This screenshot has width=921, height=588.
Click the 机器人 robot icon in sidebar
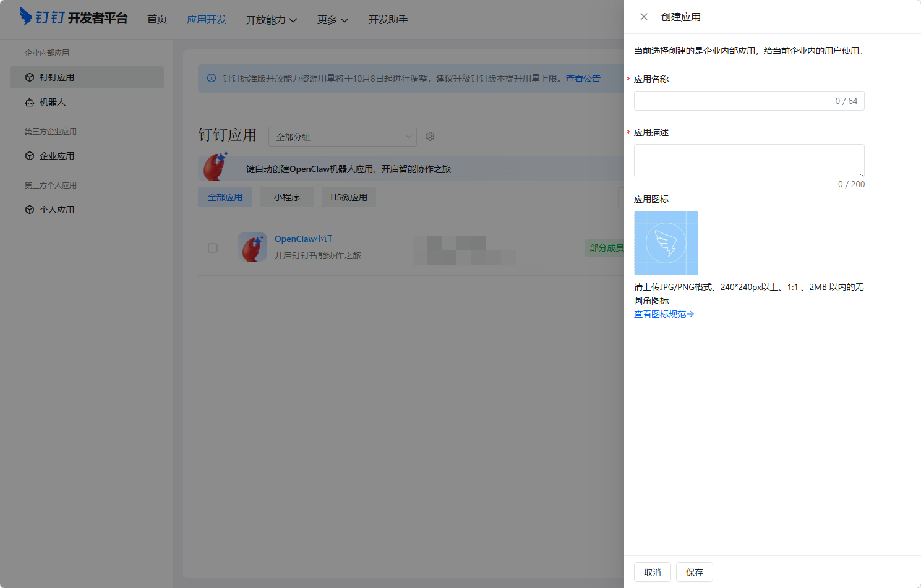(x=30, y=102)
